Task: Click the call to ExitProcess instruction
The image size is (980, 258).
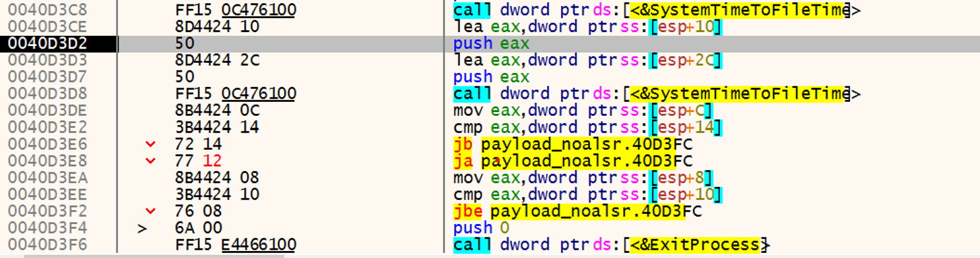Action: 611,244
